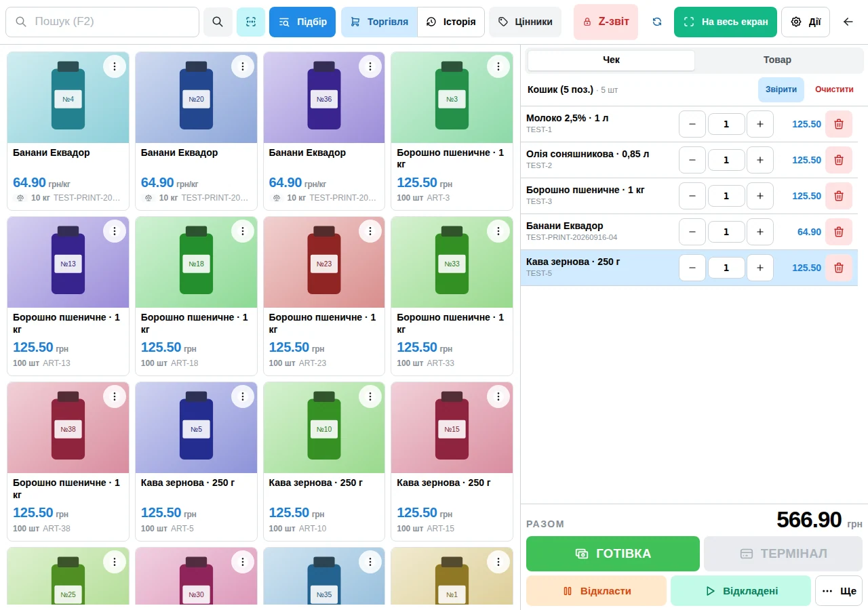Open options menu on product card №20

pos(243,66)
